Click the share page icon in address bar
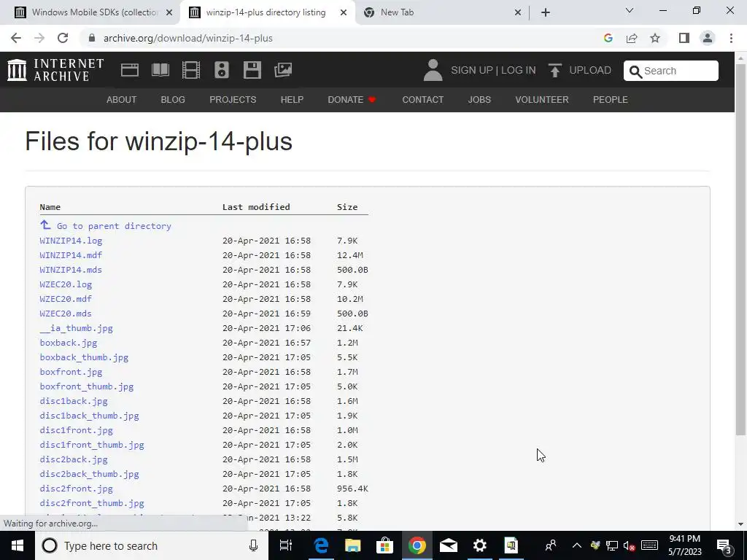 click(x=632, y=38)
